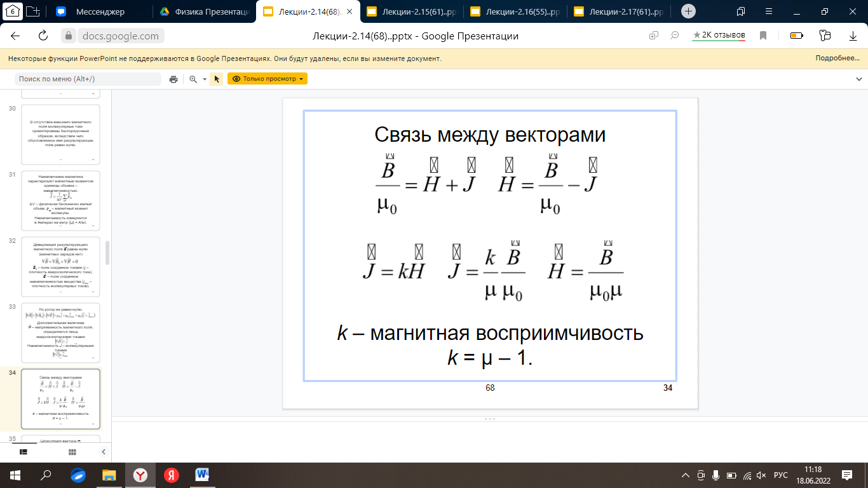Image resolution: width=868 pixels, height=488 pixels.
Task: Collapse the toolbar with the chevron at the right
Action: coord(858,79)
